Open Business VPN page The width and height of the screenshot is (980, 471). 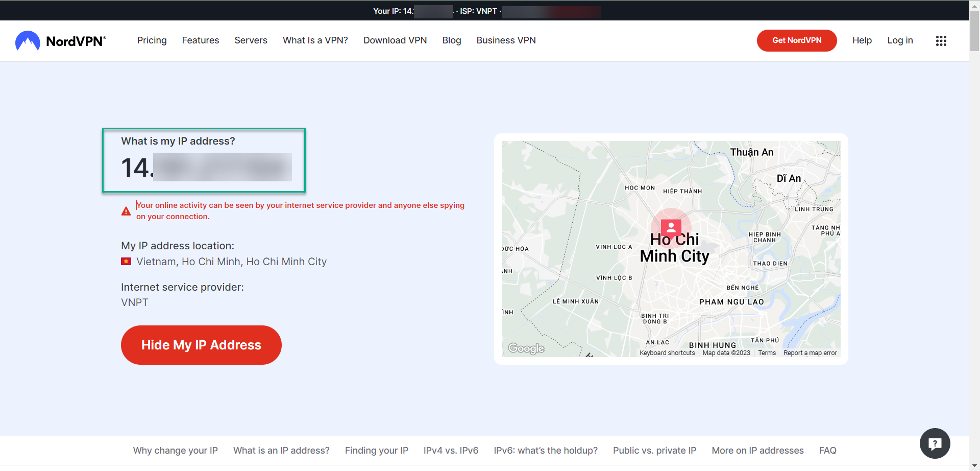[x=506, y=40]
